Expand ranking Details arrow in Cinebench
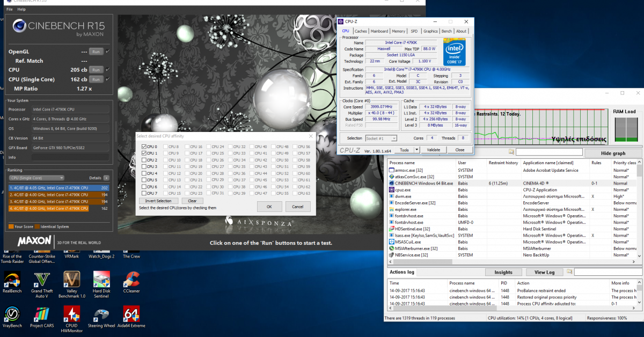This screenshot has width=644, height=337. point(106,178)
